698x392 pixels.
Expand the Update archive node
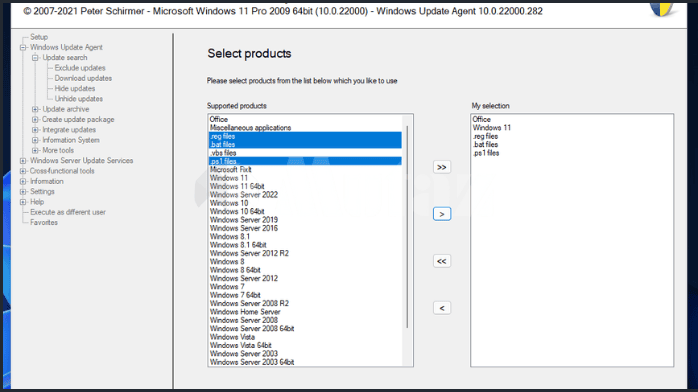(35, 109)
